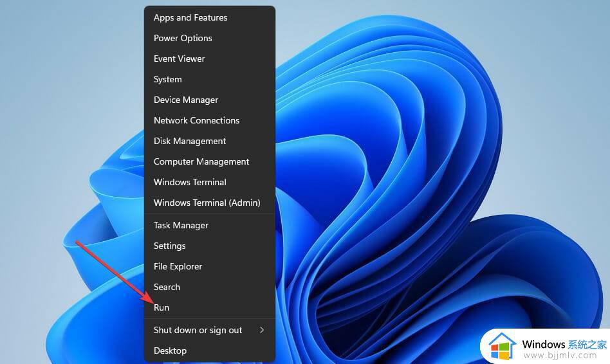Launch Device Manager
Image resolution: width=610 pixels, height=364 pixels.
click(x=210, y=100)
